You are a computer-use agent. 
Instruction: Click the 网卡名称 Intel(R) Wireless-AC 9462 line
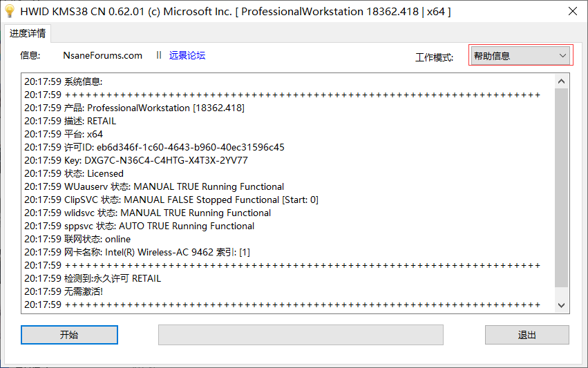(137, 252)
